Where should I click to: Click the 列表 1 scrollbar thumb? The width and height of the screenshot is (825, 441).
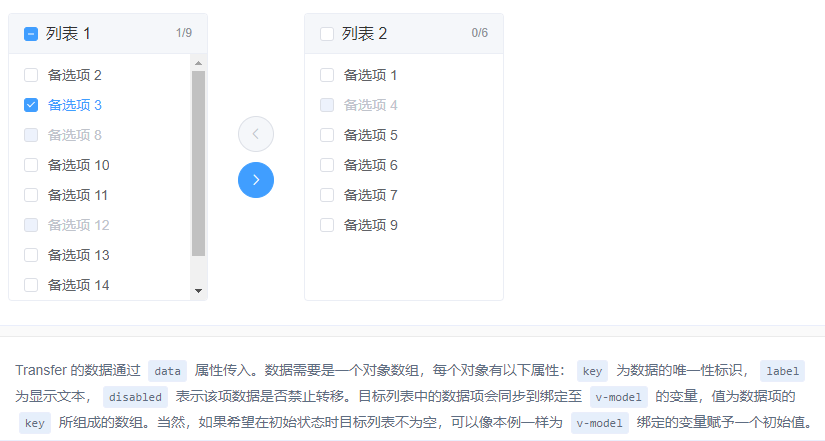tap(198, 164)
